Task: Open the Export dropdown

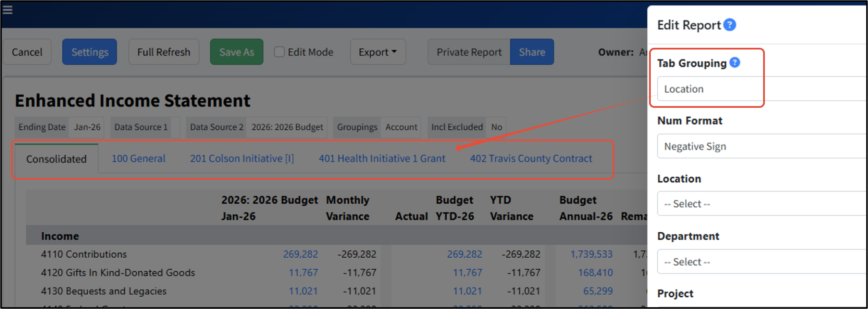Action: click(x=378, y=52)
